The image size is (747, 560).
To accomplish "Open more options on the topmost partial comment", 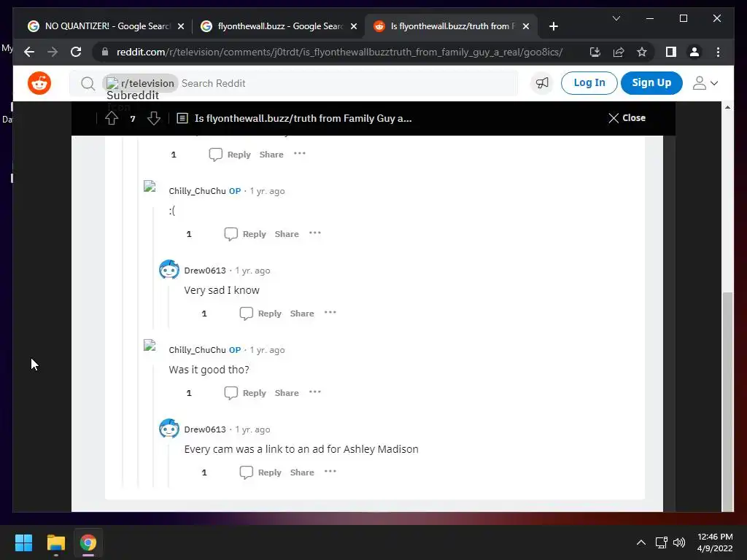I will coord(300,154).
